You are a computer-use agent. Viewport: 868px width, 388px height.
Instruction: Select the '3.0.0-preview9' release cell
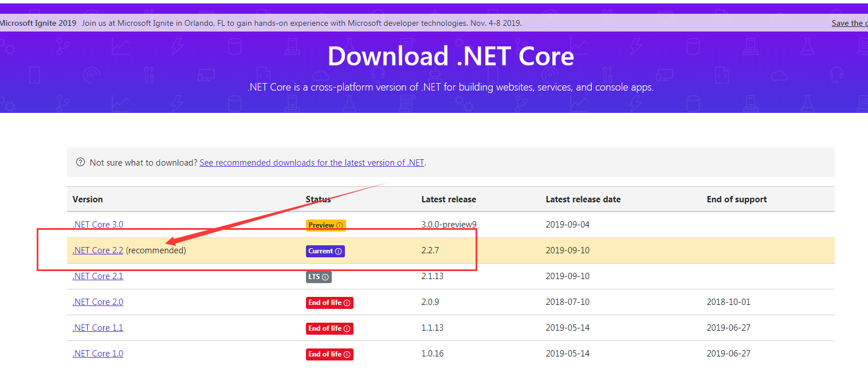450,225
